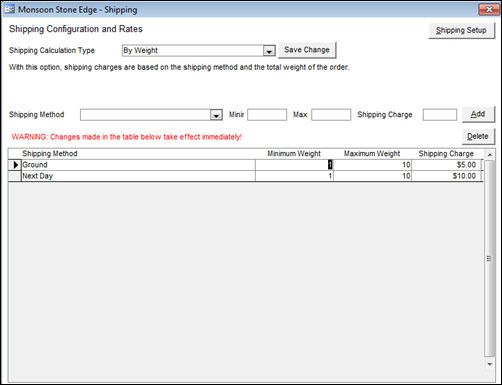The height and width of the screenshot is (385, 502).
Task: Click the table scrollbar up arrow
Action: click(489, 155)
